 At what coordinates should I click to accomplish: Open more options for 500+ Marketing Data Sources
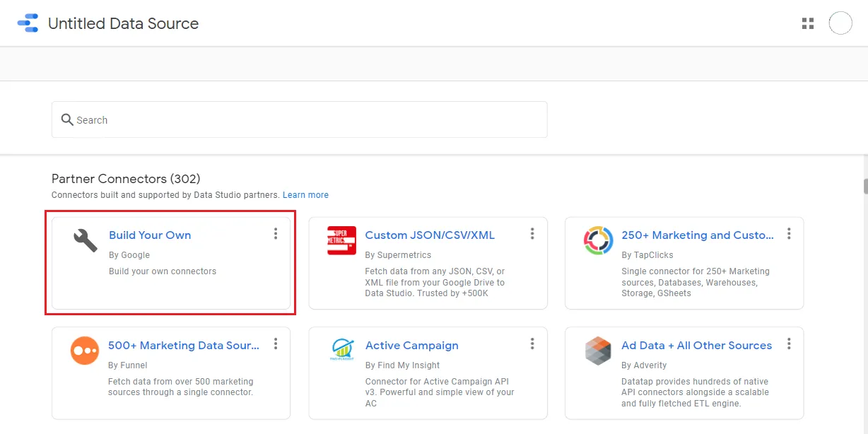click(276, 344)
